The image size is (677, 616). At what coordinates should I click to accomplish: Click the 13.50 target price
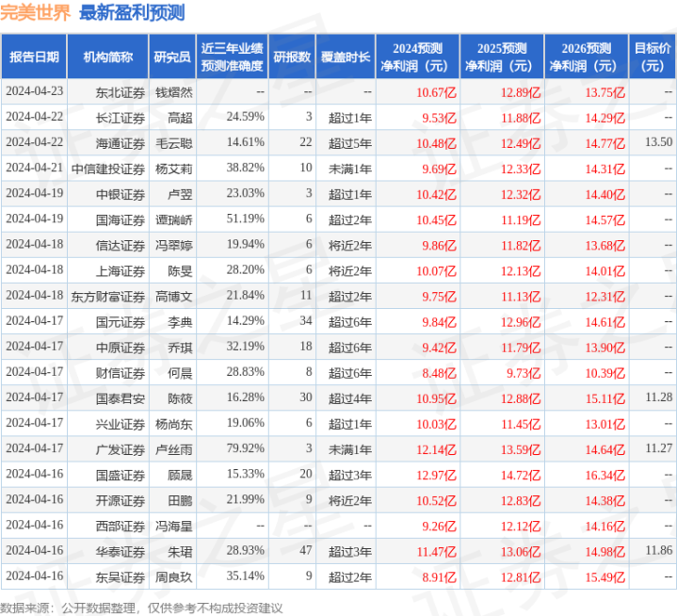tap(658, 142)
